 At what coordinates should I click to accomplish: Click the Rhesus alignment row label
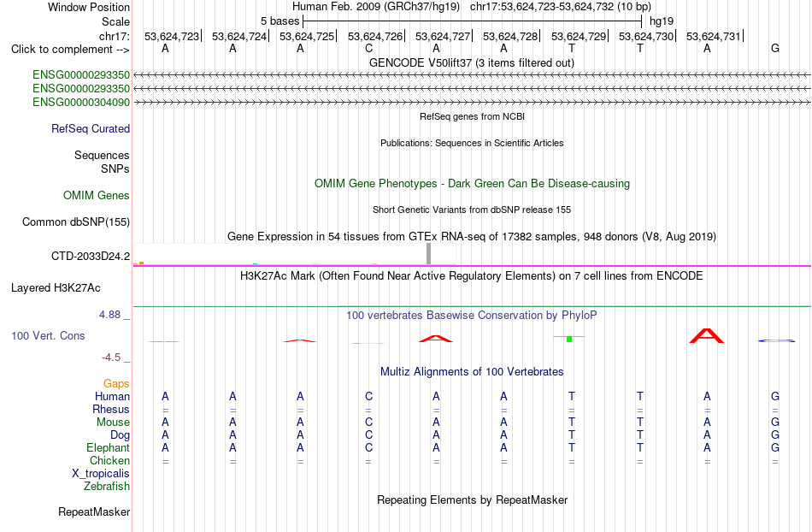click(111, 409)
